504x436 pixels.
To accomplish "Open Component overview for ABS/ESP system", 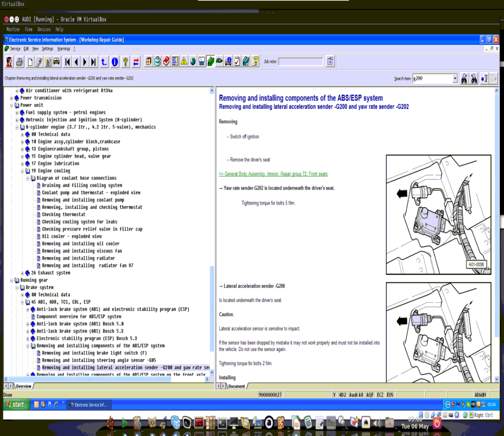I will pos(79,317).
